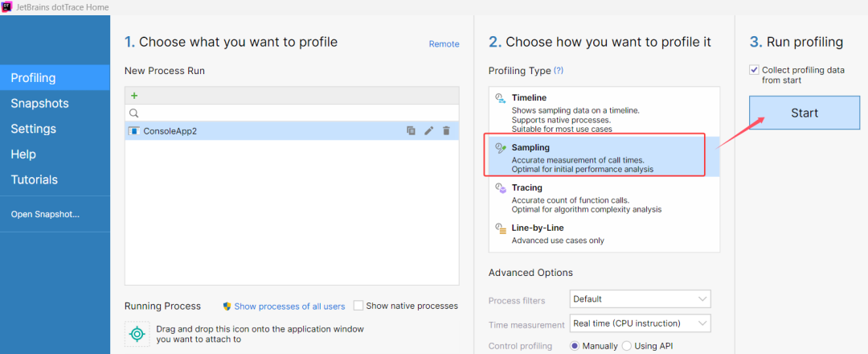
Task: Click the copy icon for ConsoleApp2
Action: coord(411,131)
